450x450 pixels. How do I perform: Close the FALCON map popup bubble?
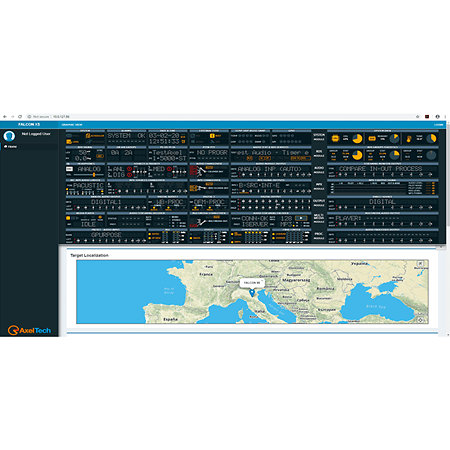coord(262,281)
